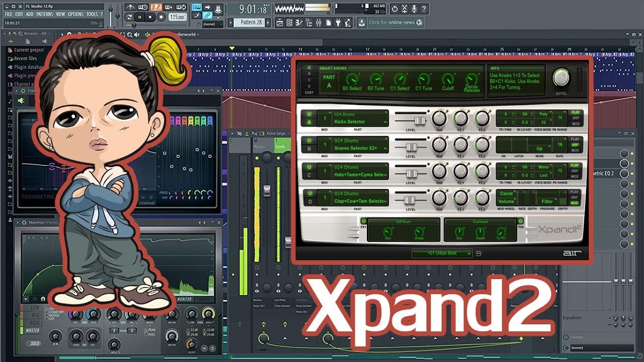Image resolution: width=644 pixels, height=362 pixels.
Task: Click the link icon in the toolbar
Action: click(x=206, y=15)
